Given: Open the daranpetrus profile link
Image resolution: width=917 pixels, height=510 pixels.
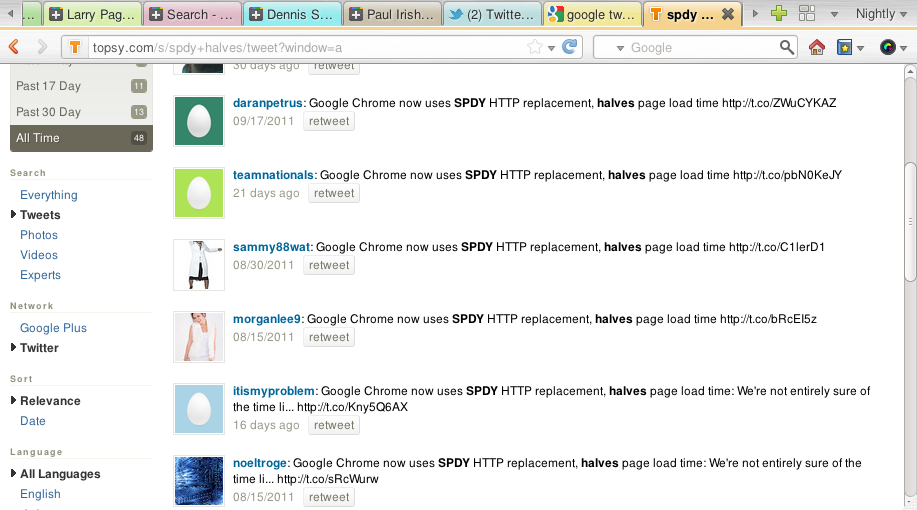Looking at the screenshot, I should pyautogui.click(x=268, y=103).
